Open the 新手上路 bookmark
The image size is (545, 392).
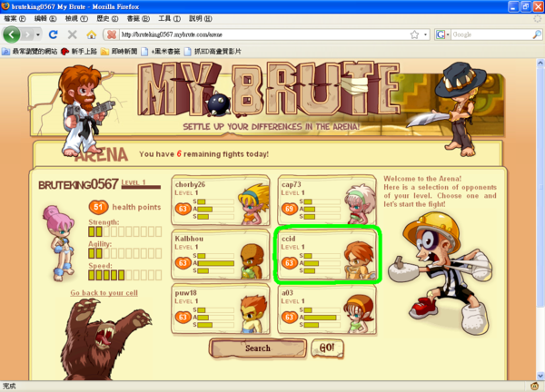pyautogui.click(x=79, y=52)
